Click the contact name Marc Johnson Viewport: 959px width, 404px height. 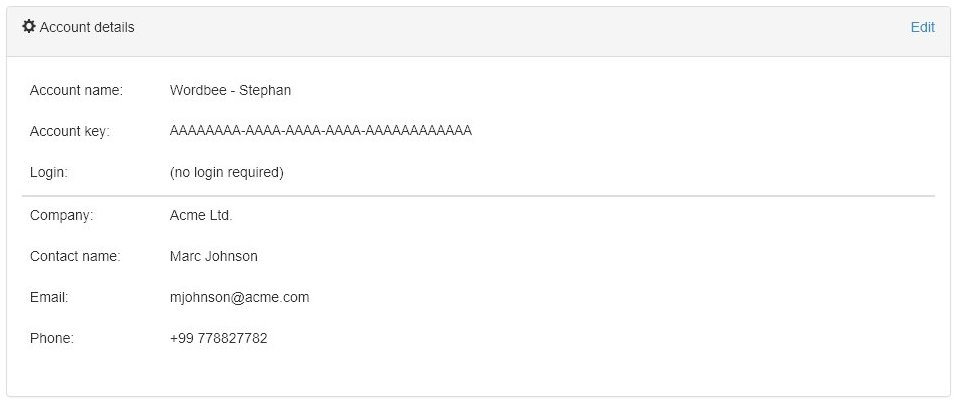point(214,256)
